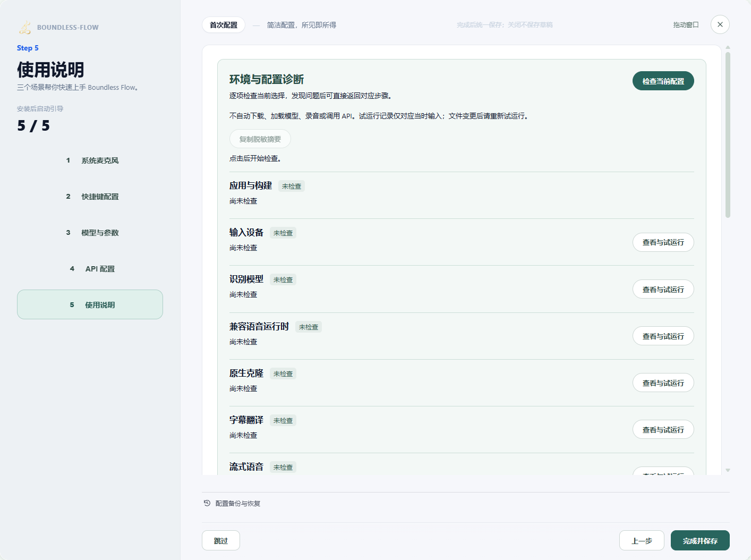Click 完成并保存 to finish
The height and width of the screenshot is (560, 751).
700,540
